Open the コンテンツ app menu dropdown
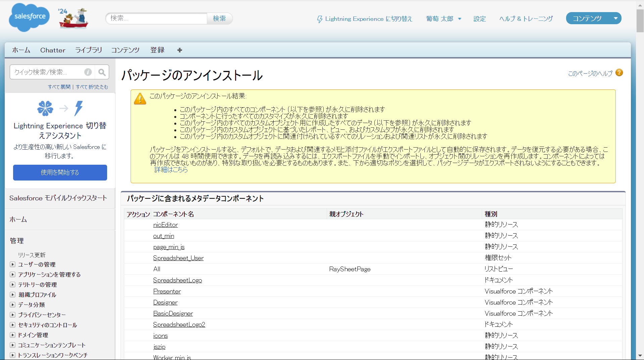The height and width of the screenshot is (360, 644). (x=615, y=18)
